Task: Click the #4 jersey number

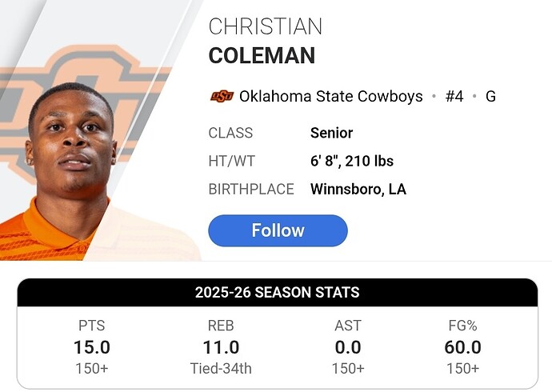Action: click(x=454, y=97)
